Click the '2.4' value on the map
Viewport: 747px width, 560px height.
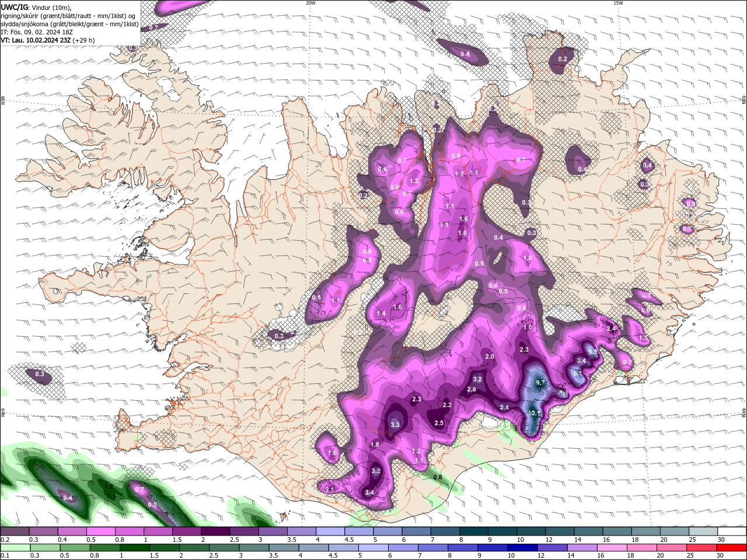coord(611,328)
